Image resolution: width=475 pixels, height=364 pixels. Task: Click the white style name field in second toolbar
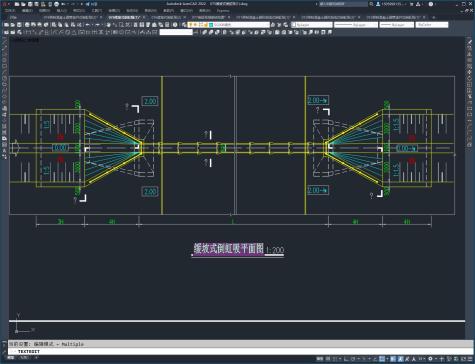coord(176,32)
